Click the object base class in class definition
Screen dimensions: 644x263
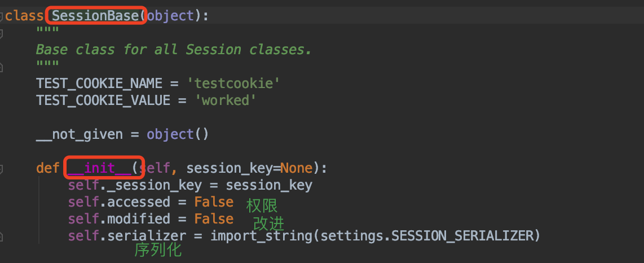(171, 16)
